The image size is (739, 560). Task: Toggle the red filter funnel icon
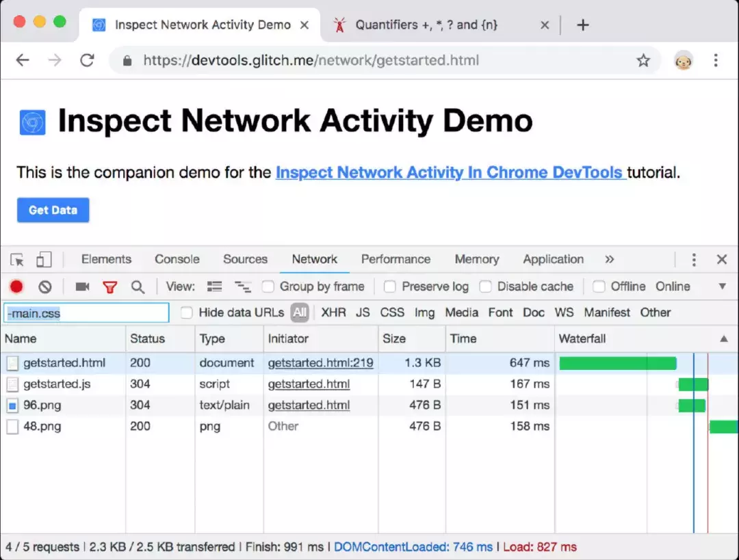[109, 286]
